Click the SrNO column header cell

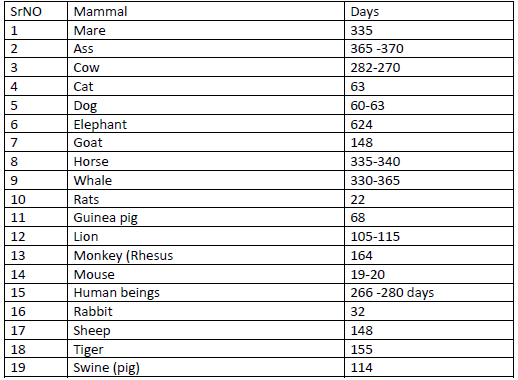click(36, 11)
